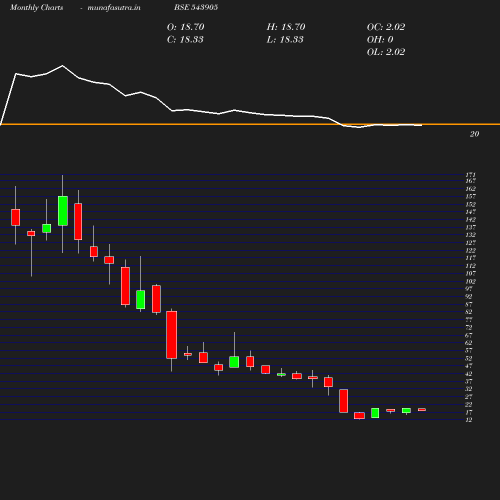Click the 37 price axis label
The height and width of the screenshot is (500, 500).
[469, 381]
